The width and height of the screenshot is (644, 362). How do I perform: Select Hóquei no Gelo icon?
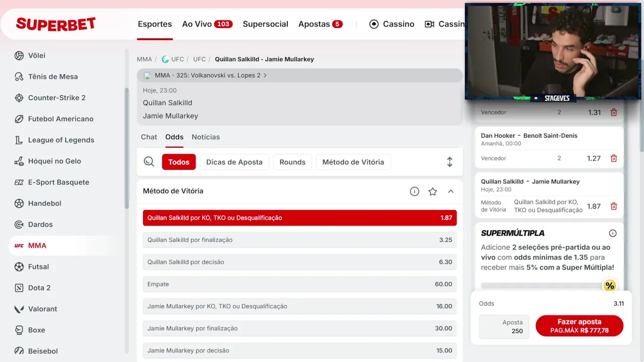(x=19, y=161)
